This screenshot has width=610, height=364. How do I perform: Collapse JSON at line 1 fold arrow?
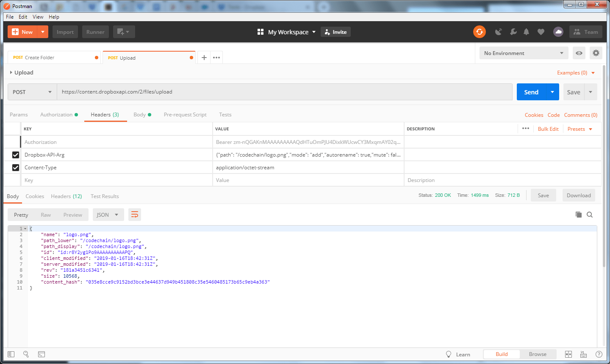point(25,229)
